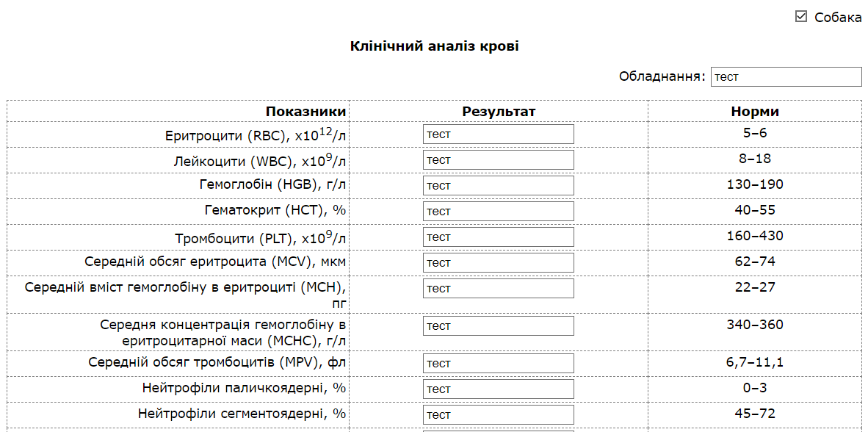Image resolution: width=868 pixels, height=432 pixels.
Task: Select Нейтрофіли сегментоядерні result field
Action: click(498, 415)
